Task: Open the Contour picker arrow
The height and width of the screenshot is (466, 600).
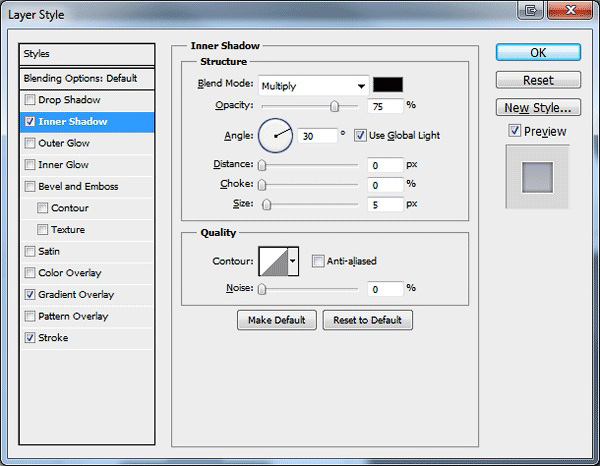Action: (293, 261)
